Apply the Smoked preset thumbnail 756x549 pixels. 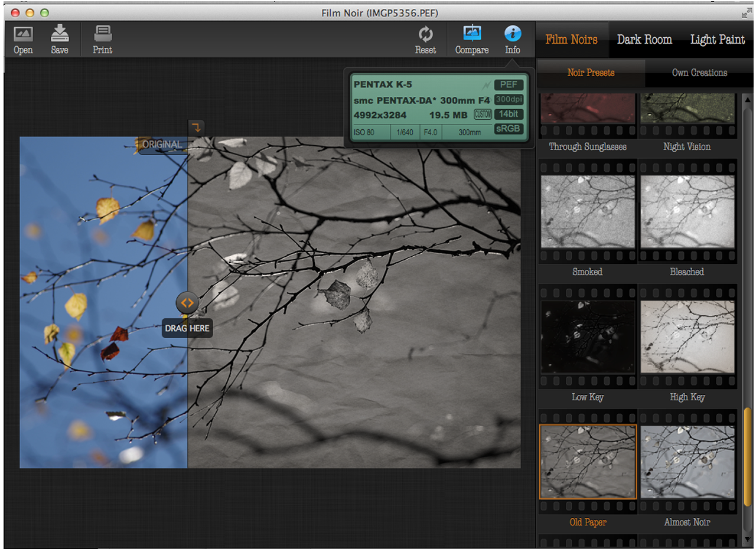(588, 211)
